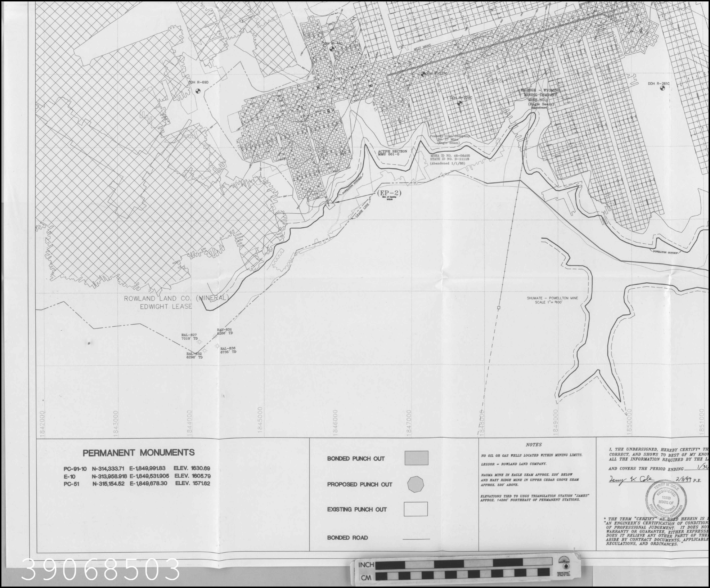Click the DDH R-261C drill hole marker
This screenshot has height=588, width=710.
[x=662, y=88]
